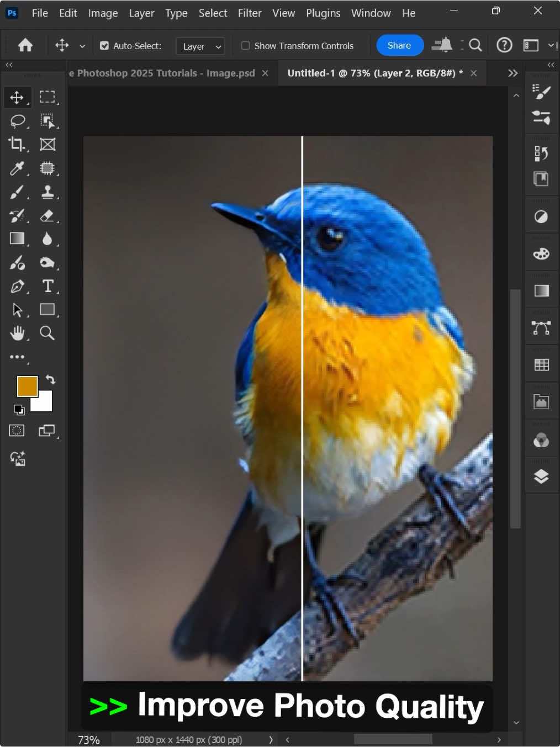The width and height of the screenshot is (560, 747).
Task: Click the Share button
Action: tap(399, 45)
